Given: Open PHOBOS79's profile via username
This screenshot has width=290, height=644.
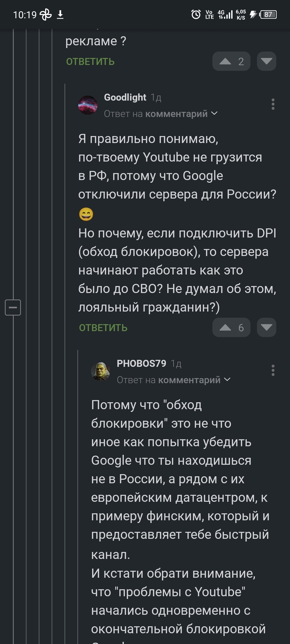Looking at the screenshot, I should pos(141,364).
